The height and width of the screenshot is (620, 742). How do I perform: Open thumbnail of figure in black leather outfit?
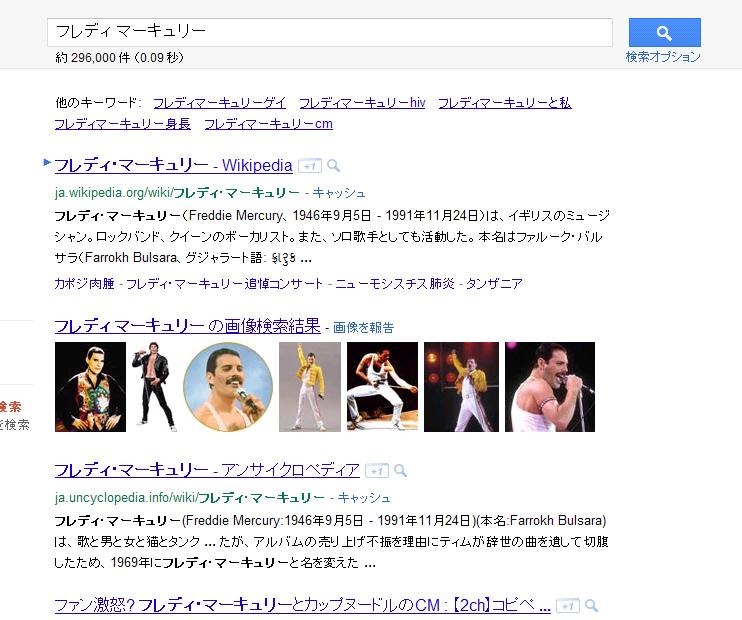154,387
